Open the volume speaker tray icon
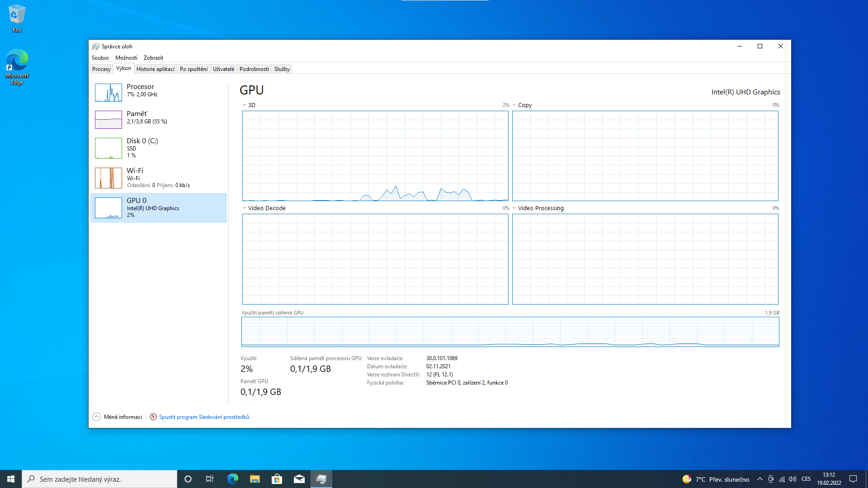The width and height of the screenshot is (868, 488). [x=793, y=479]
